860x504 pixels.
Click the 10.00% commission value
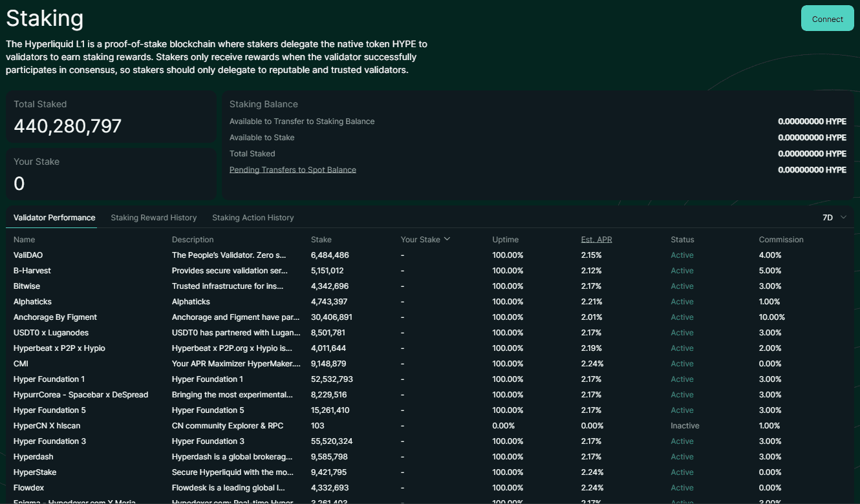pos(771,317)
